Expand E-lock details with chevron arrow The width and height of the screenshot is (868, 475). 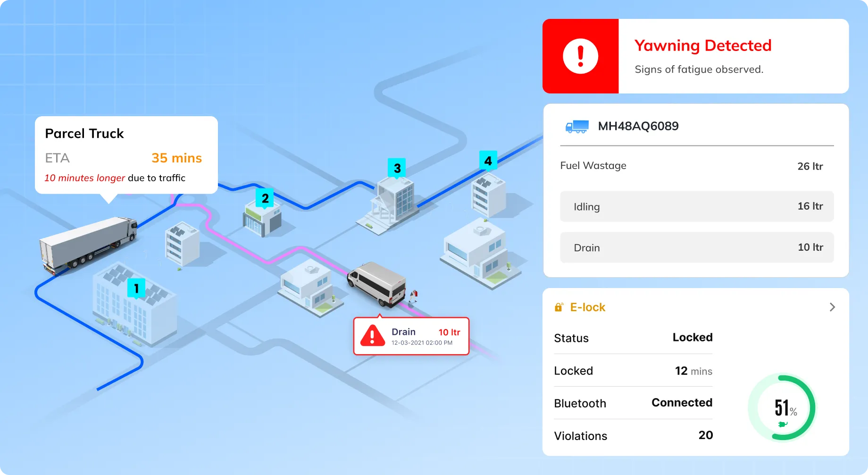[x=832, y=307]
